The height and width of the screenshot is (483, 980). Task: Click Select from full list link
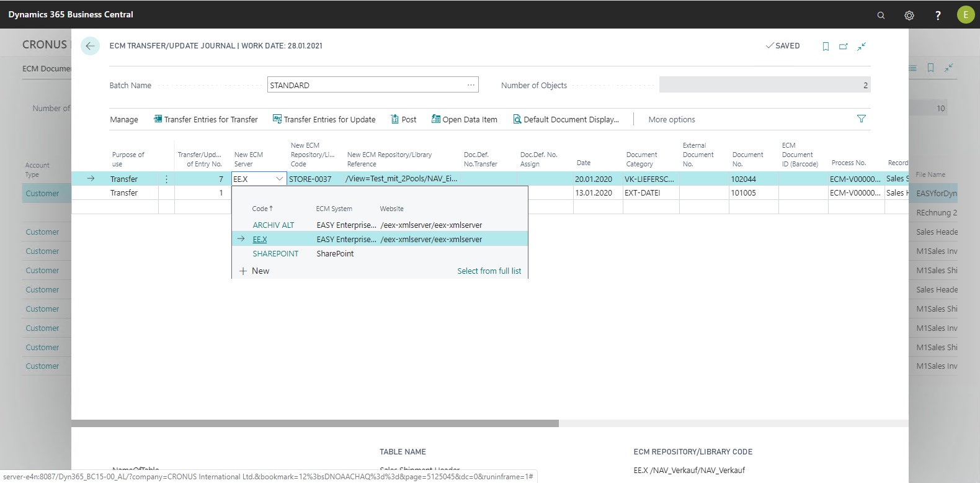click(x=489, y=271)
